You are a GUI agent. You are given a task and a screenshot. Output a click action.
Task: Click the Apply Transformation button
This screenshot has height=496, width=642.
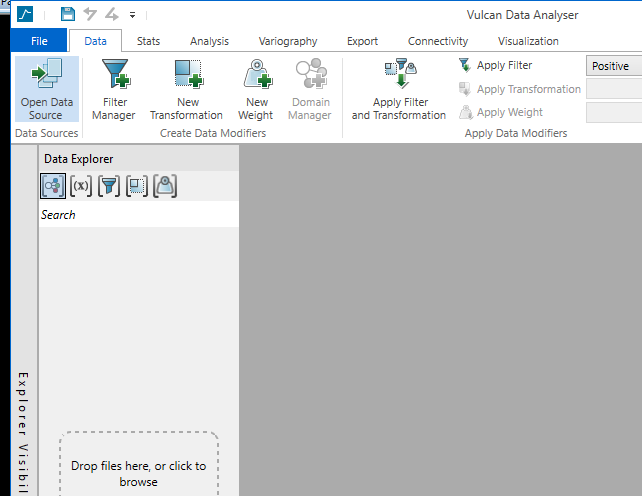pyautogui.click(x=520, y=89)
